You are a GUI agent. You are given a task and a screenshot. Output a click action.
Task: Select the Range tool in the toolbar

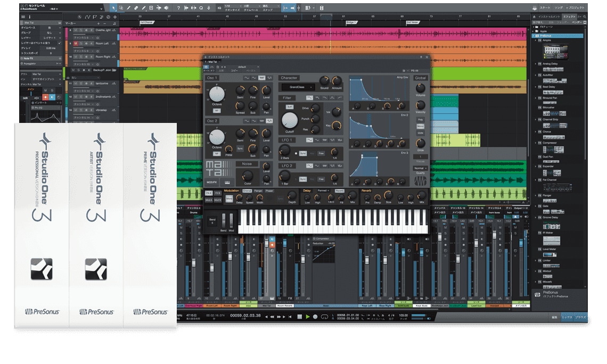coord(121,8)
